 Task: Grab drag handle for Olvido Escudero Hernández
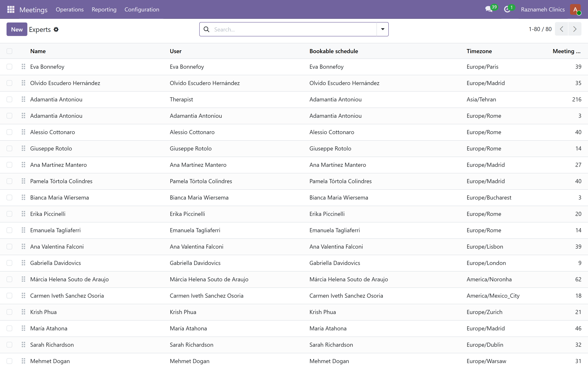(x=23, y=83)
